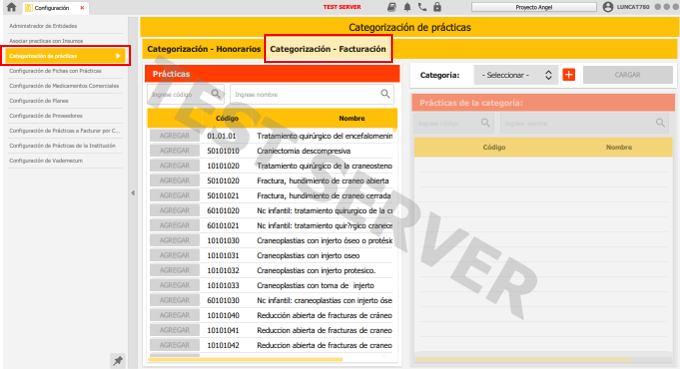This screenshot has height=369, width=680.
Task: Click Nombre header in category practices table
Action: click(x=619, y=147)
